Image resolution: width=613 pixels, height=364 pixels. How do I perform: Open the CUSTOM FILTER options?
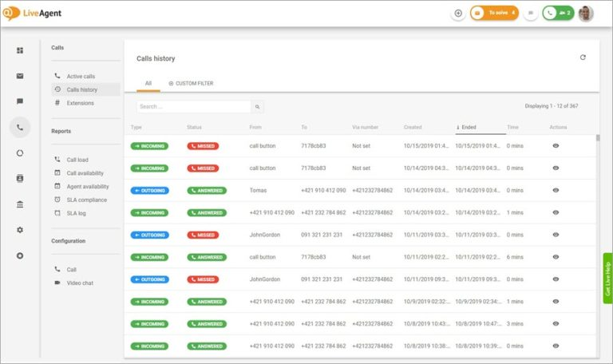(191, 83)
